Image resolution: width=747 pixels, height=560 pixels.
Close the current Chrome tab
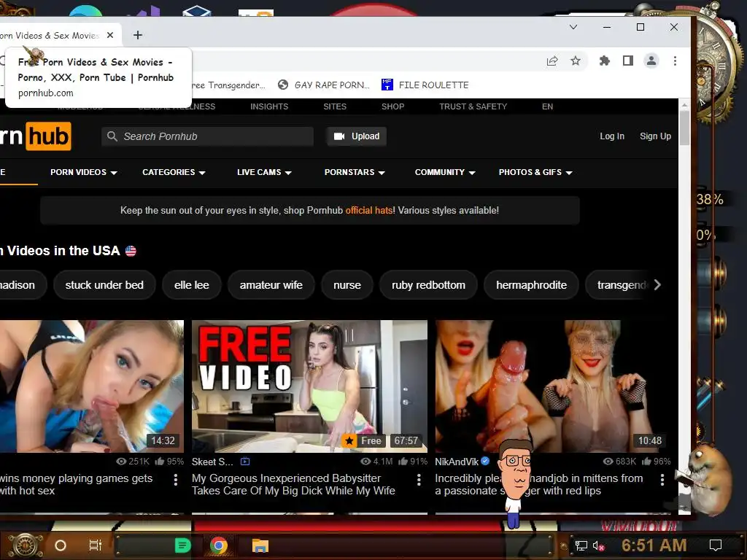(110, 35)
